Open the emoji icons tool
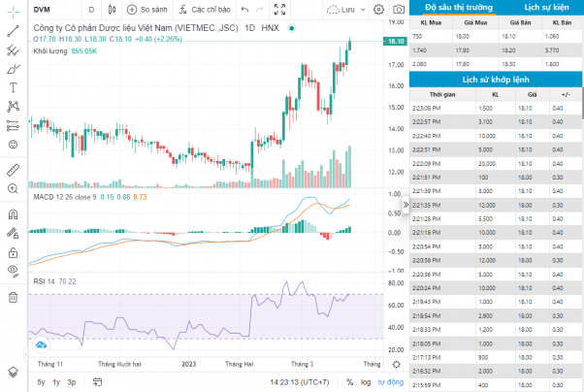 click(13, 145)
